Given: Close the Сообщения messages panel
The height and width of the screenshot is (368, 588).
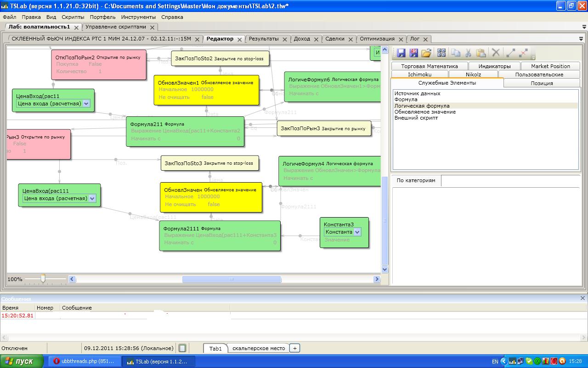Looking at the screenshot, I should [x=582, y=298].
